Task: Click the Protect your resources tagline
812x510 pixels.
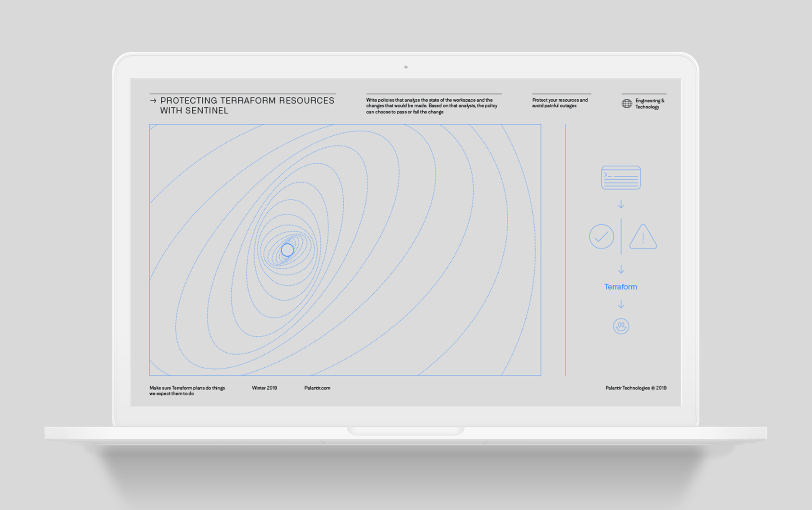Action: pyautogui.click(x=559, y=103)
